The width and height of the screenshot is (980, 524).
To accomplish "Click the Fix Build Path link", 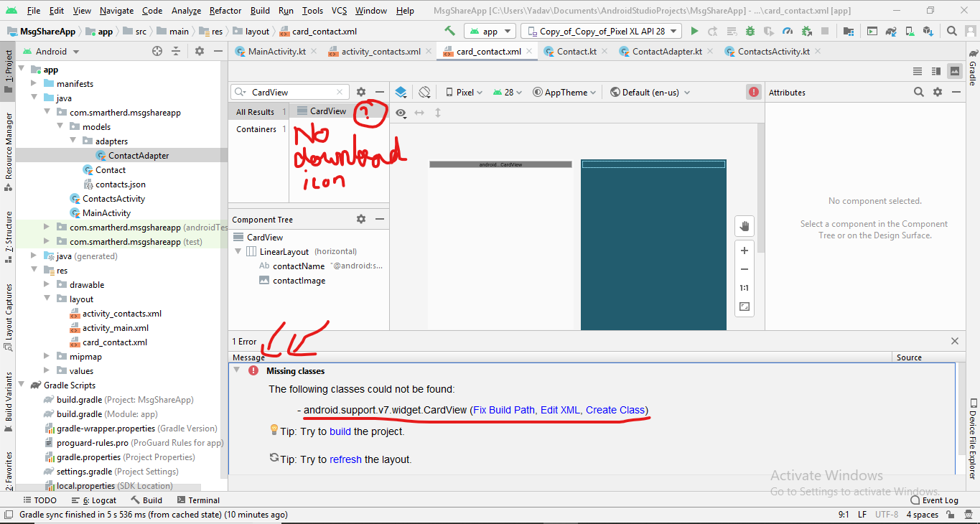I will pos(504,410).
